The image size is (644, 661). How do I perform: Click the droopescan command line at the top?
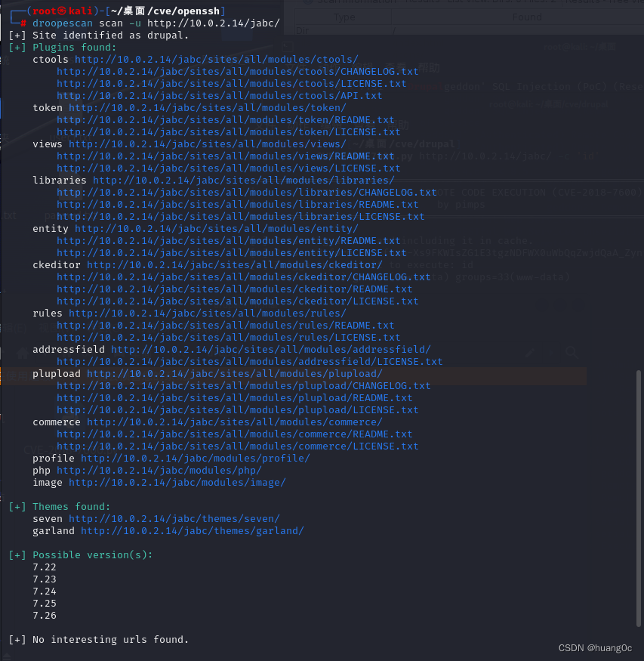pyautogui.click(x=151, y=23)
